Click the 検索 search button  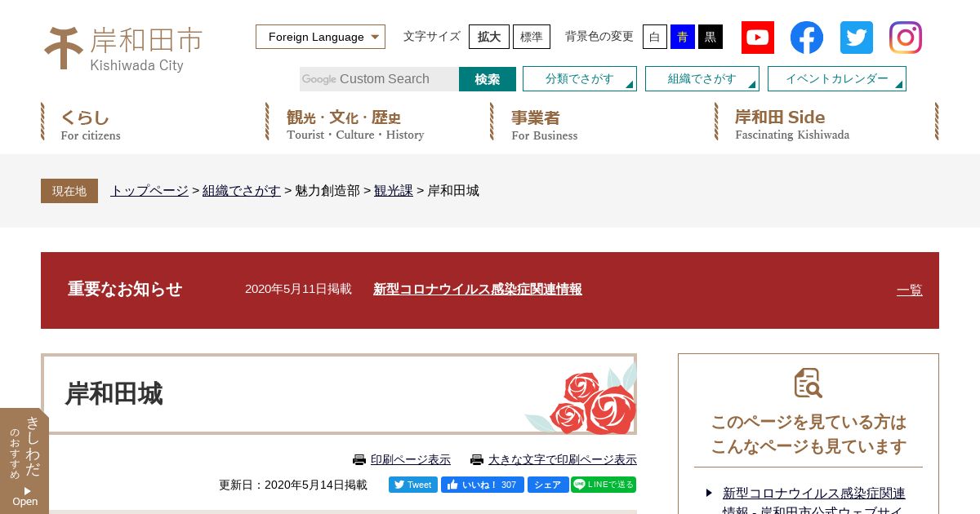(488, 79)
